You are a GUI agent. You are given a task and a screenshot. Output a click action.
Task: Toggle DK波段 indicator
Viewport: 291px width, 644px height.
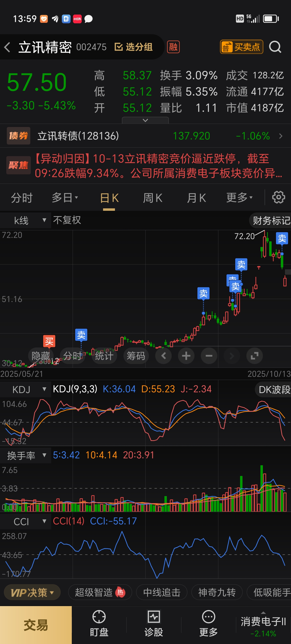pyautogui.click(x=273, y=390)
